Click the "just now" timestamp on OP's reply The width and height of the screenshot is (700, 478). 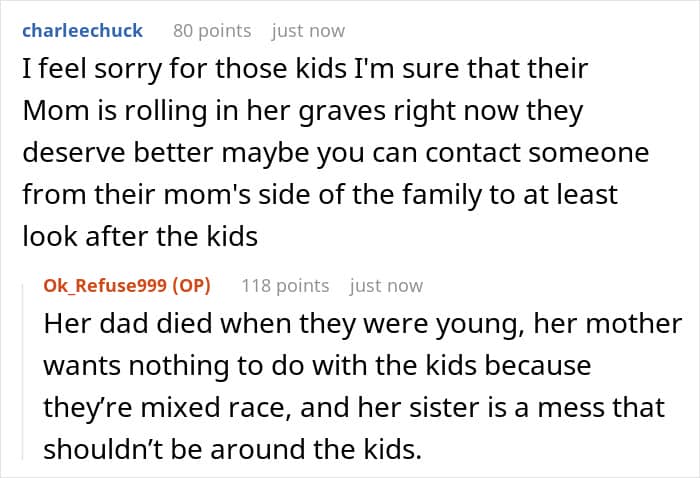tap(386, 285)
